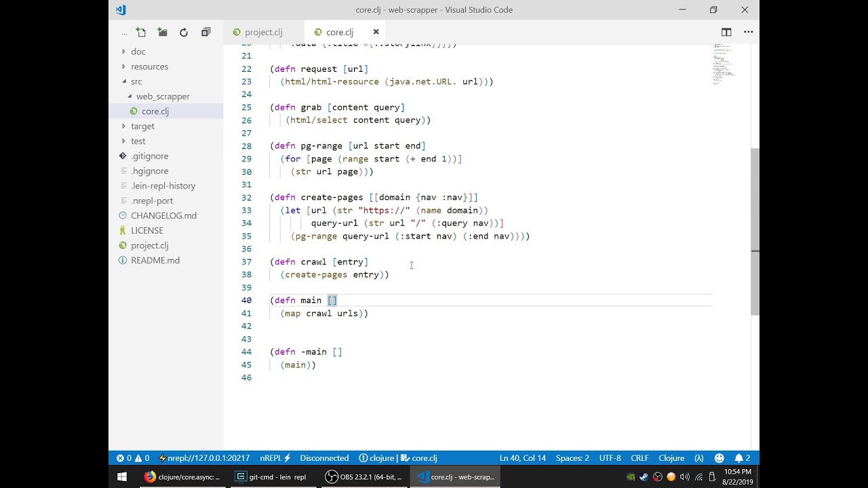Expand the doc folder
868x488 pixels.
[x=138, y=52]
